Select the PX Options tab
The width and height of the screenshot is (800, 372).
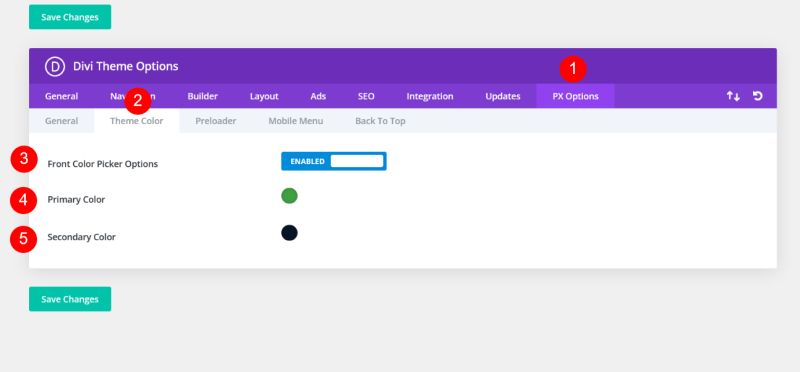click(x=576, y=96)
